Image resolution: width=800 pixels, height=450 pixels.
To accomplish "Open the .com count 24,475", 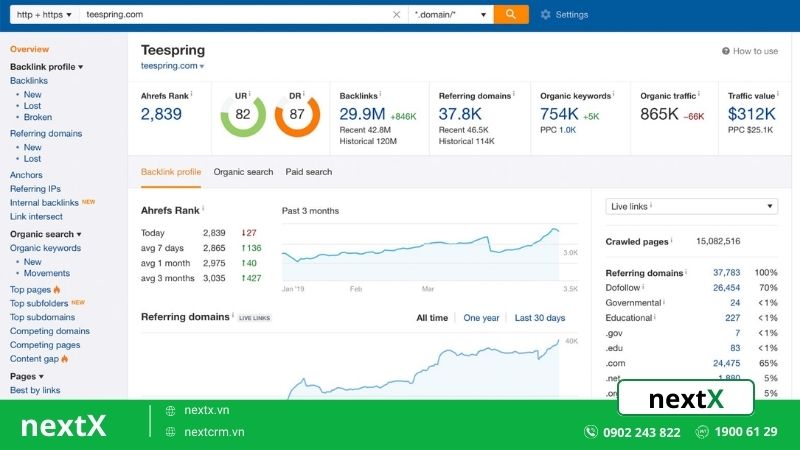I will point(726,363).
